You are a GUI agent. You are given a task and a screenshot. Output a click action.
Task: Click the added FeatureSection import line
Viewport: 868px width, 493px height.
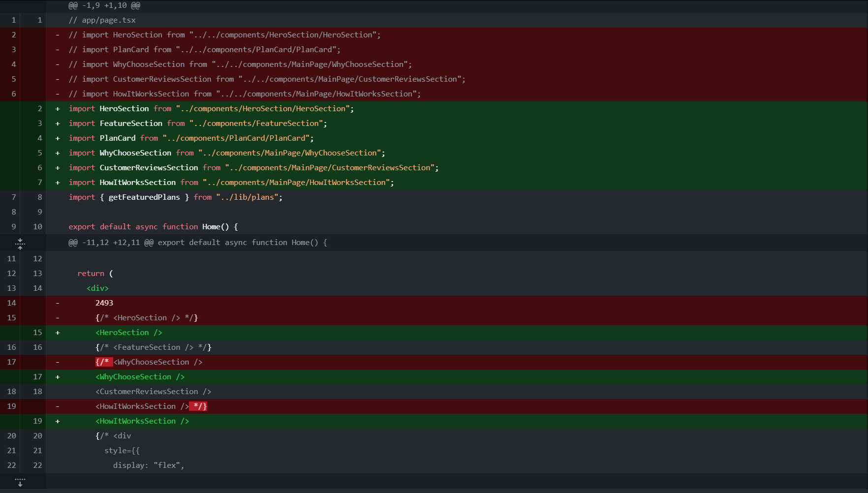tap(198, 123)
